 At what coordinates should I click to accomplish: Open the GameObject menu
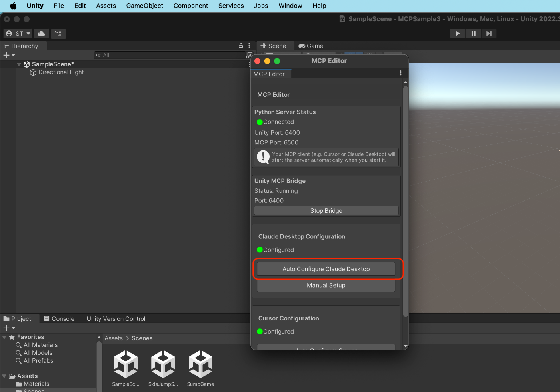pyautogui.click(x=145, y=6)
